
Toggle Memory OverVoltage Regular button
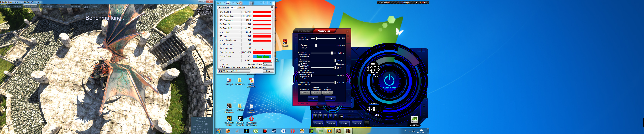(316, 93)
